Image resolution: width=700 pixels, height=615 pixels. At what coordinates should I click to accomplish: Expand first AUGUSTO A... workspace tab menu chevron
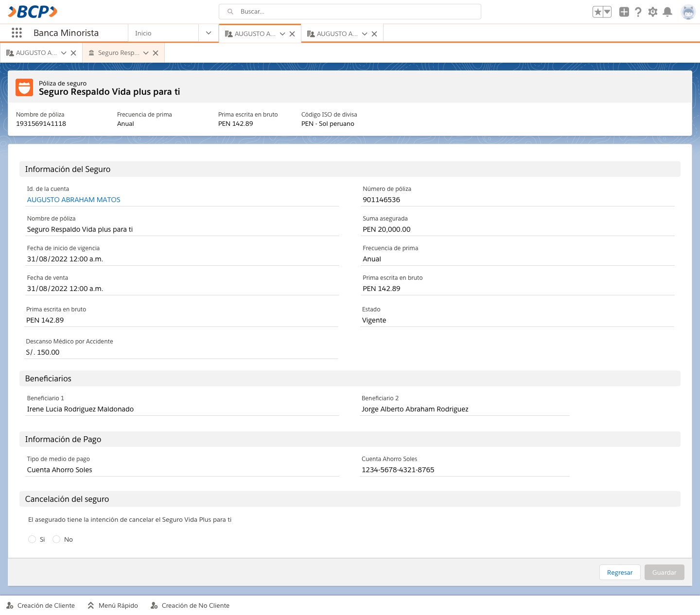click(x=282, y=34)
